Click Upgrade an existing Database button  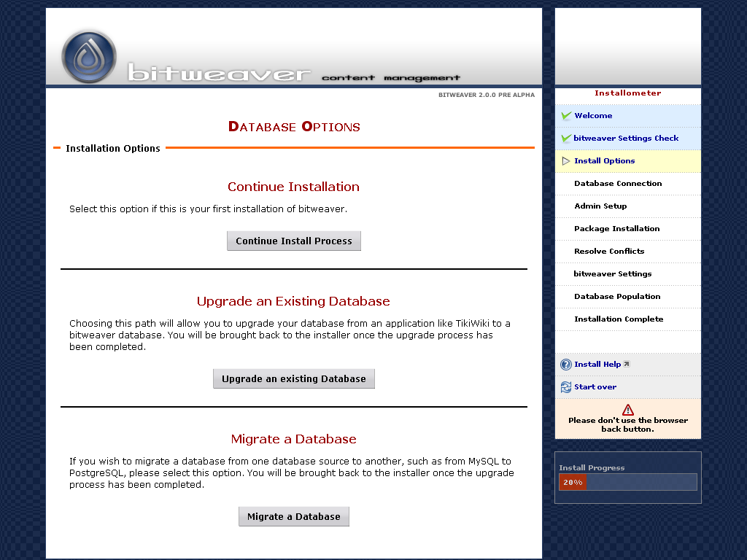(294, 379)
